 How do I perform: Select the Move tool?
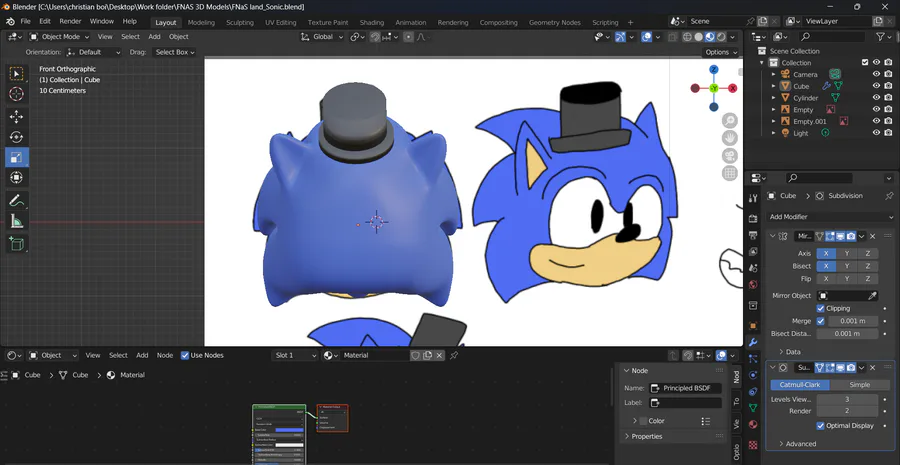(x=17, y=117)
